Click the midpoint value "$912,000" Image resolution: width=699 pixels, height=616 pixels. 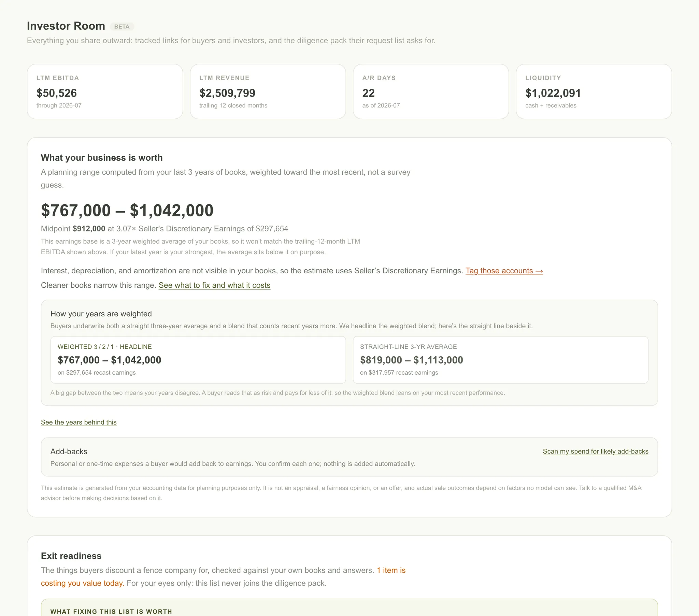click(x=89, y=229)
